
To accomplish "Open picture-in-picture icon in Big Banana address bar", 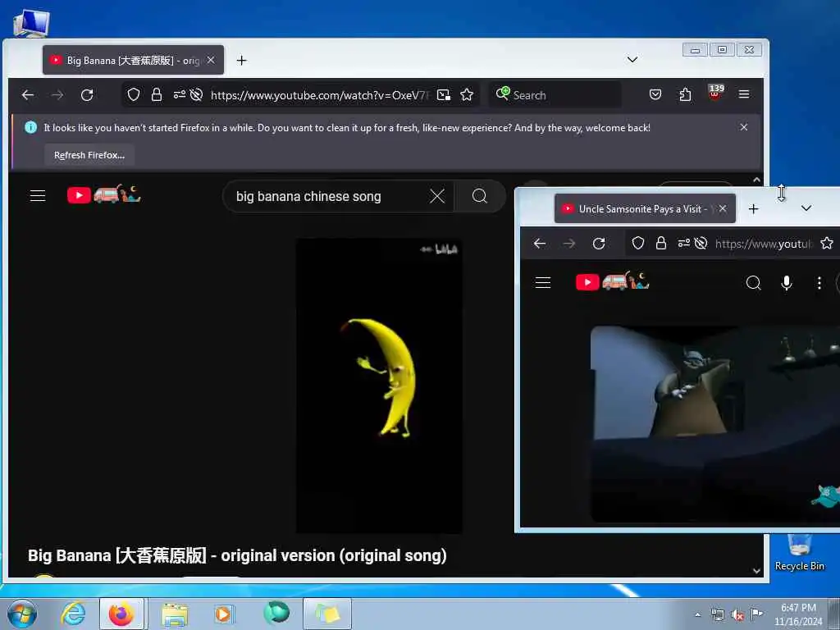I will pos(444,95).
